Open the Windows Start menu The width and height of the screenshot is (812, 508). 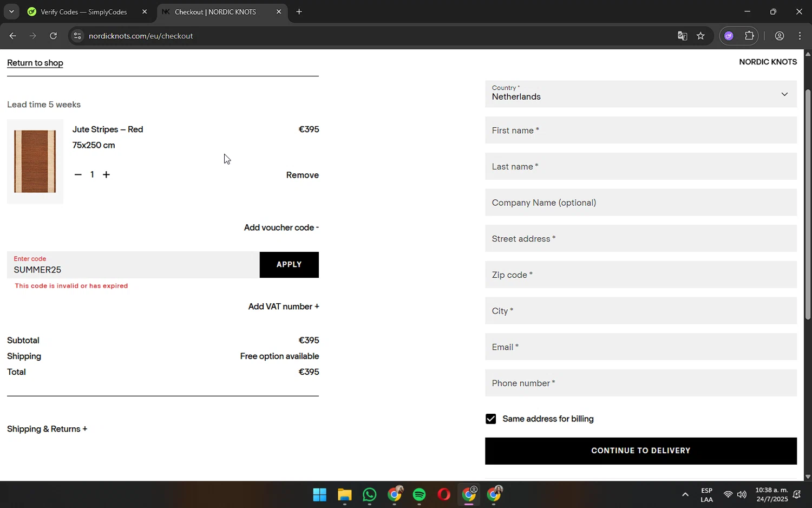(319, 494)
